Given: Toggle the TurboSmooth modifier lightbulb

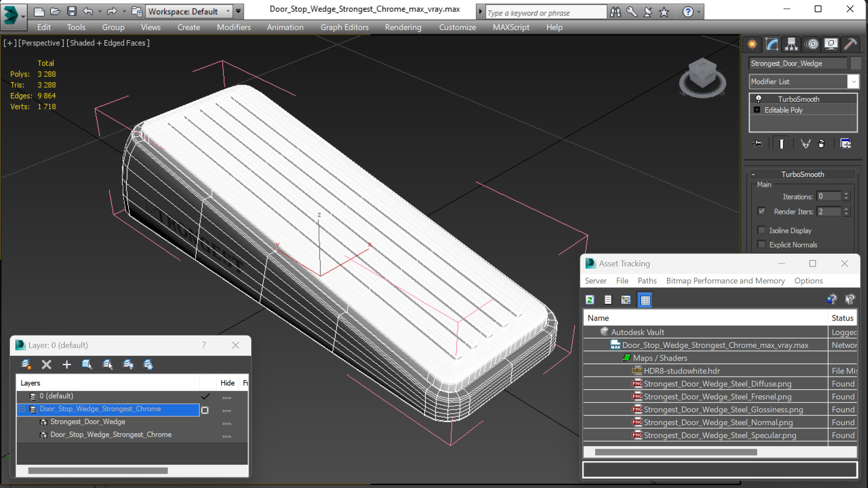Looking at the screenshot, I should (x=759, y=99).
